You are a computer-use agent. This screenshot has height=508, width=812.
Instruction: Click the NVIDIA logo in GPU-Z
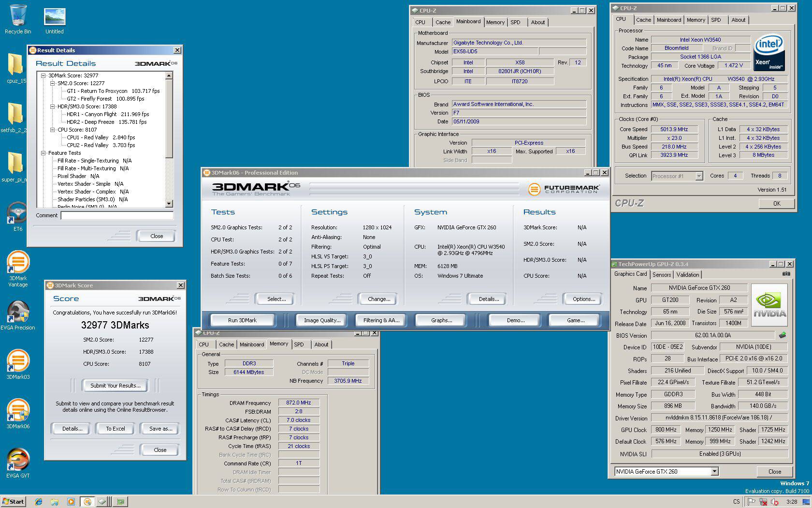point(770,305)
